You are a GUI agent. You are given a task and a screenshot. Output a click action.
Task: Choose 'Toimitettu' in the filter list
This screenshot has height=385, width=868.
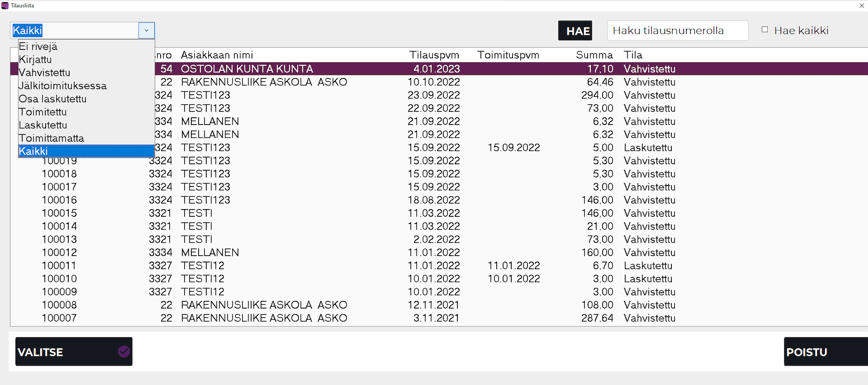(43, 112)
